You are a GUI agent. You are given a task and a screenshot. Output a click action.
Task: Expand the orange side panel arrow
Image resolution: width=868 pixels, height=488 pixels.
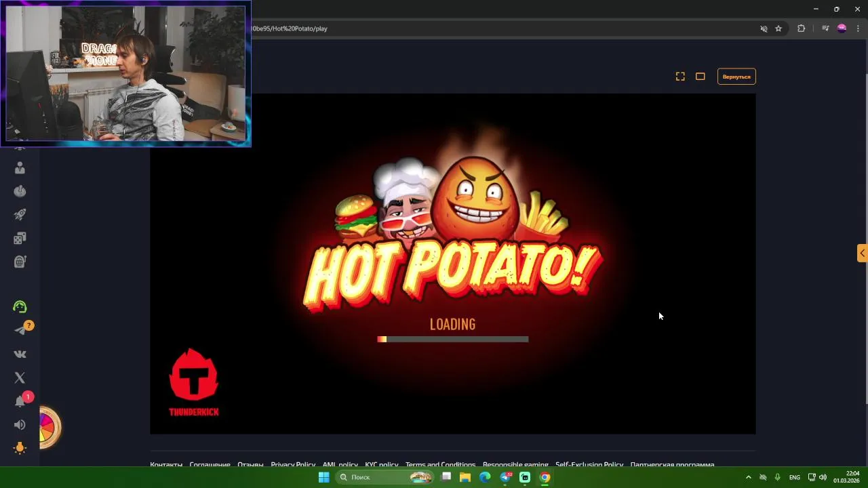(x=862, y=253)
